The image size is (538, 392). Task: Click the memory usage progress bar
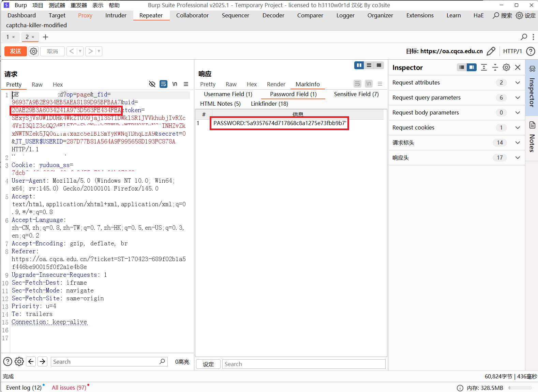coord(520,388)
